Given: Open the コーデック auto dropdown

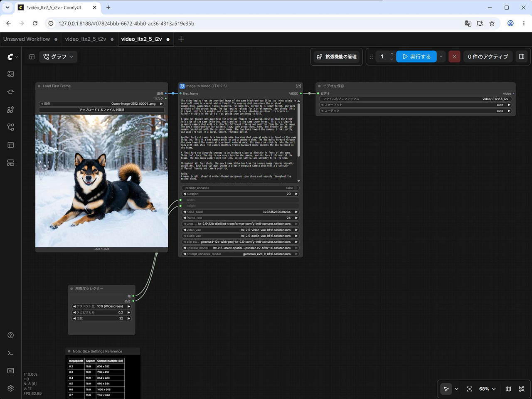Looking at the screenshot, I should coord(416,111).
